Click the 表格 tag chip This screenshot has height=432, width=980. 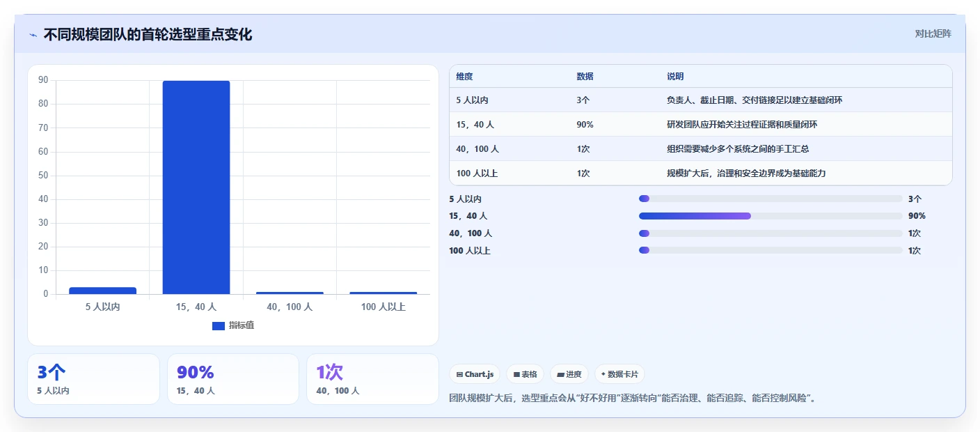pos(525,374)
